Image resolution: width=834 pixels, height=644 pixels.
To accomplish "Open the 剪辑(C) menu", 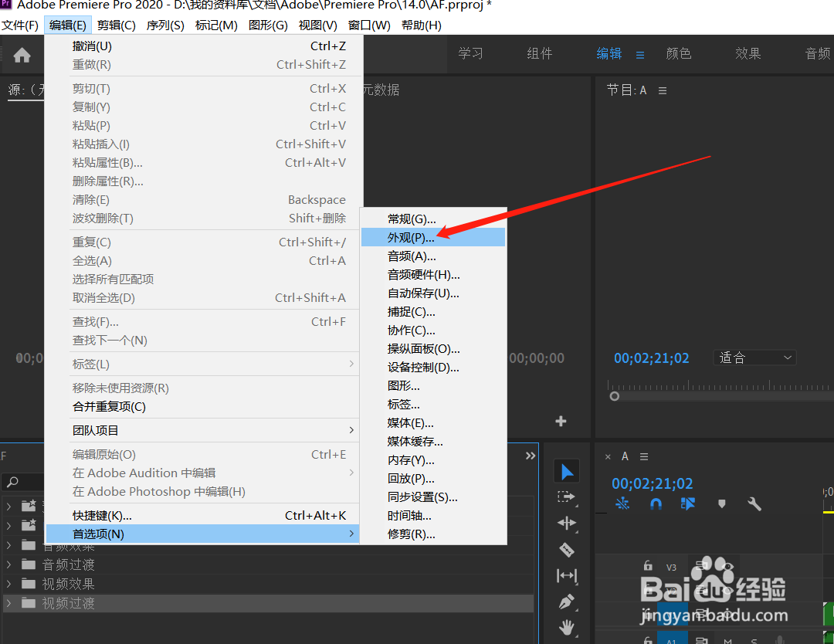I will pos(117,25).
